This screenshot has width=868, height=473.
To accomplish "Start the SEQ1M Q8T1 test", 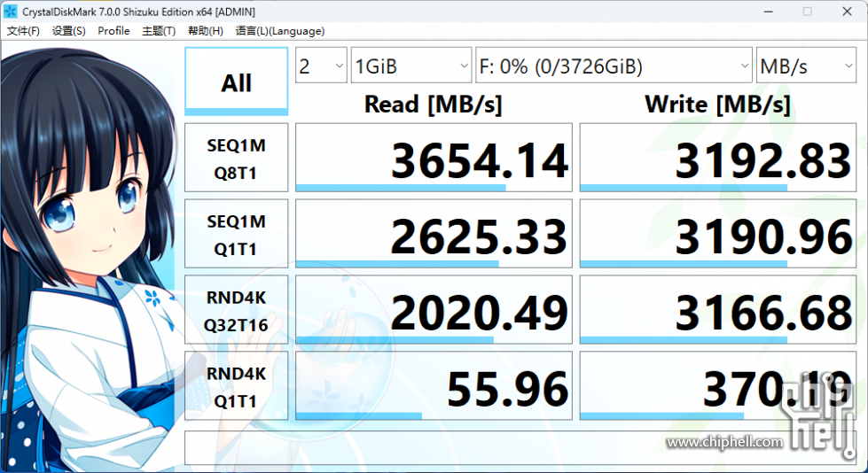I will (x=237, y=158).
